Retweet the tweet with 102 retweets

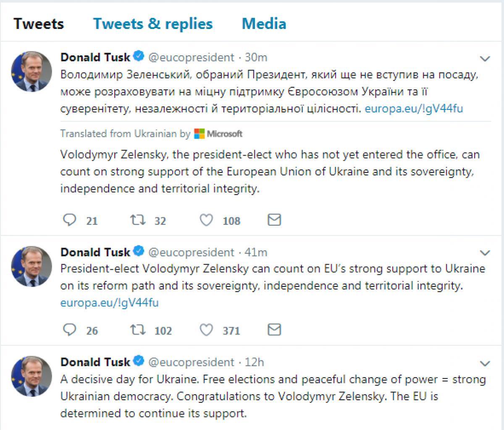click(138, 330)
